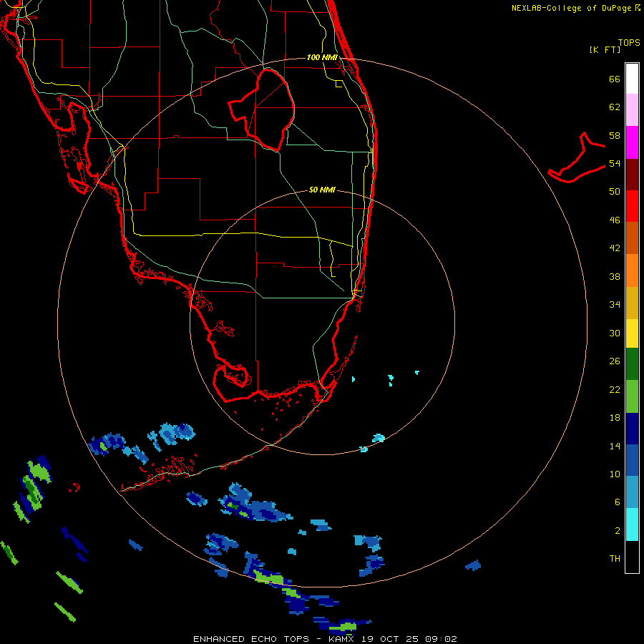Viewport: 644px width, 644px height.
Task: Click the yellow 30 kft legend swatch
Action: click(632, 333)
